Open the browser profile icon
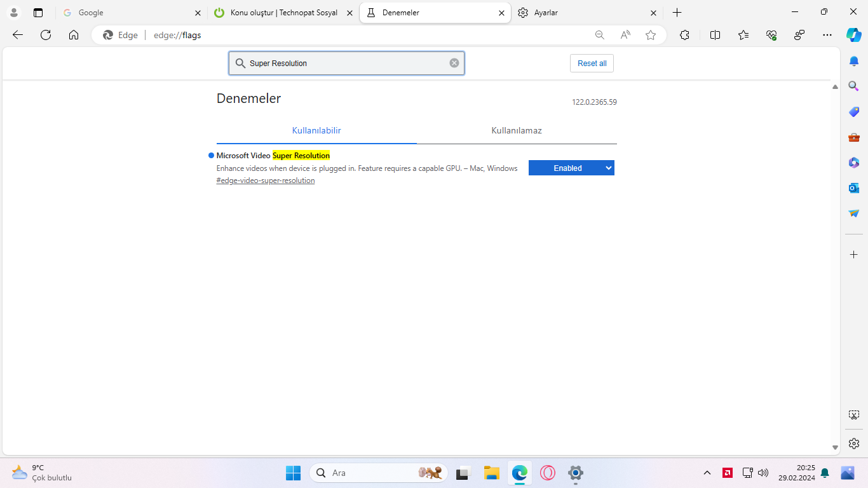Image resolution: width=868 pixels, height=488 pixels. pos(14,13)
